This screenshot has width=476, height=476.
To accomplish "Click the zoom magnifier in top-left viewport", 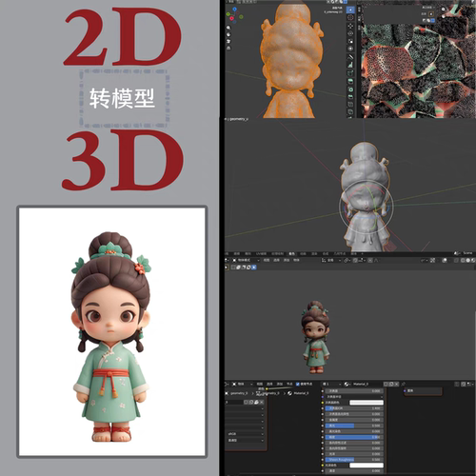I will tap(228, 28).
